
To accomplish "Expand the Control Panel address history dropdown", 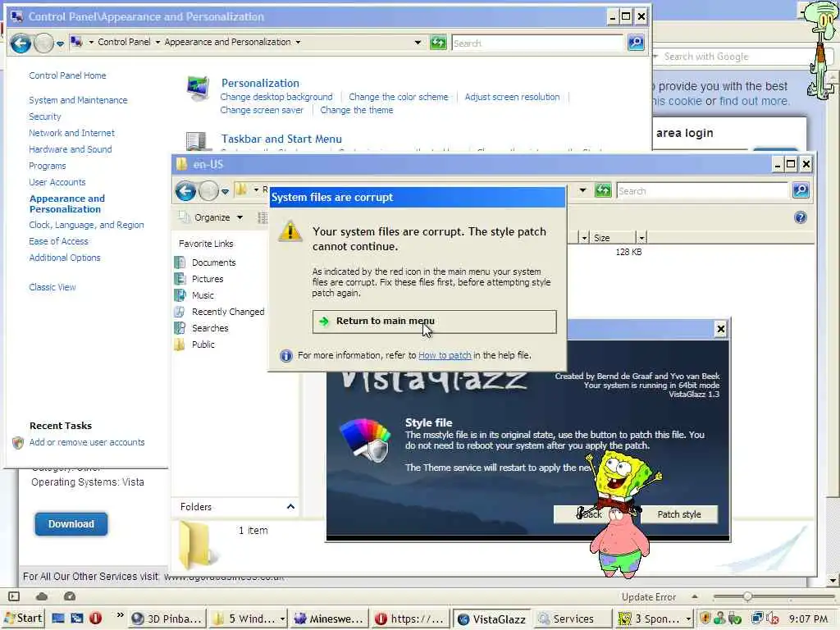I will pyautogui.click(x=418, y=43).
